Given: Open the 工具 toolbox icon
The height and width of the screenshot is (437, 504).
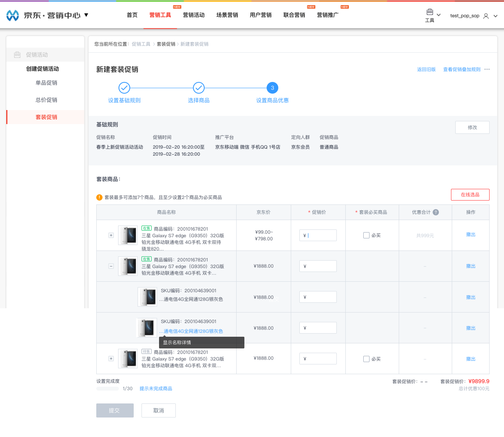Looking at the screenshot, I should (x=430, y=12).
